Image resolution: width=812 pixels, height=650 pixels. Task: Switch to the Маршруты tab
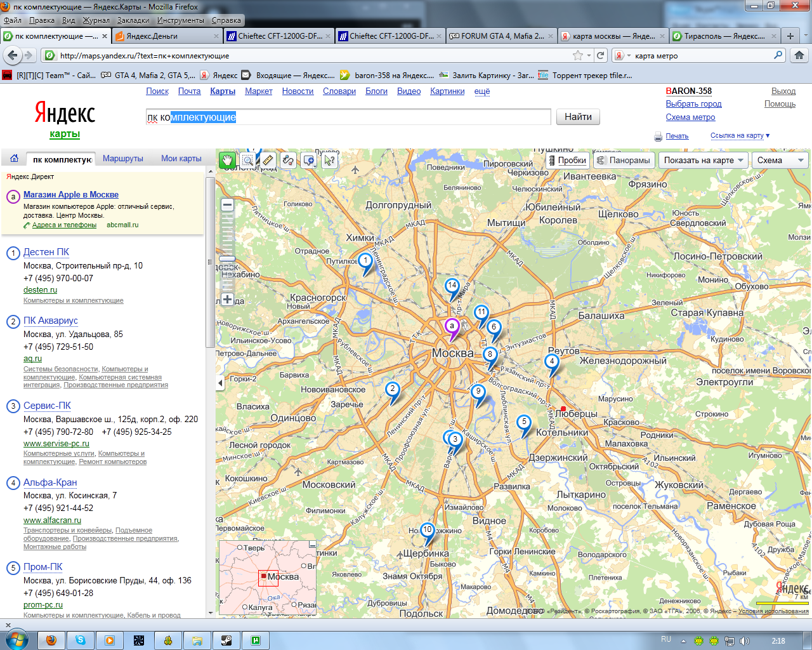click(x=123, y=159)
